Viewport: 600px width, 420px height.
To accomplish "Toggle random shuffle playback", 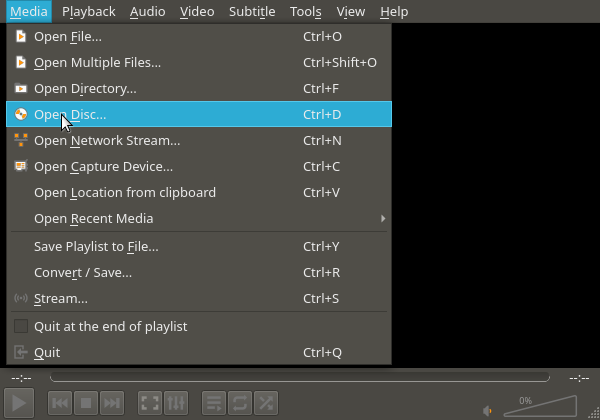I will pos(265,403).
